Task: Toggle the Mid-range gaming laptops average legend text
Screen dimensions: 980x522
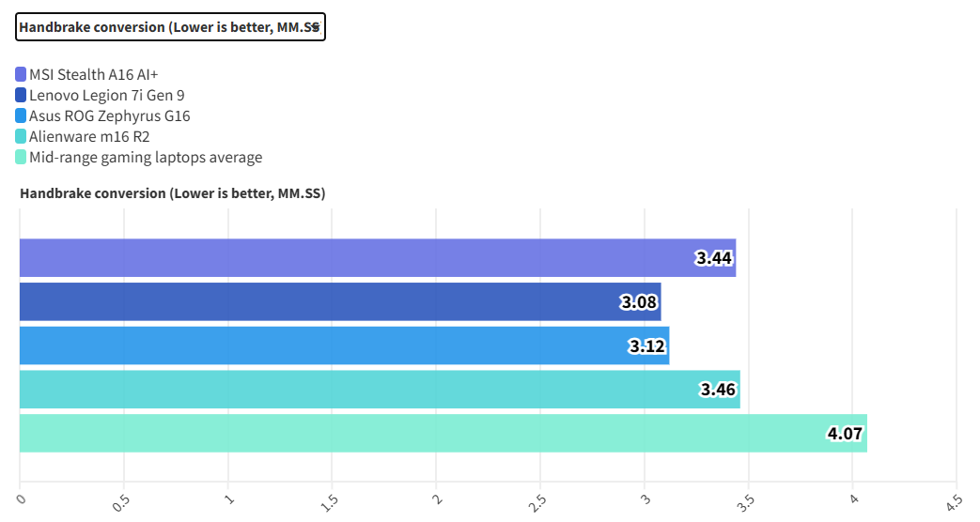Action: [x=146, y=157]
